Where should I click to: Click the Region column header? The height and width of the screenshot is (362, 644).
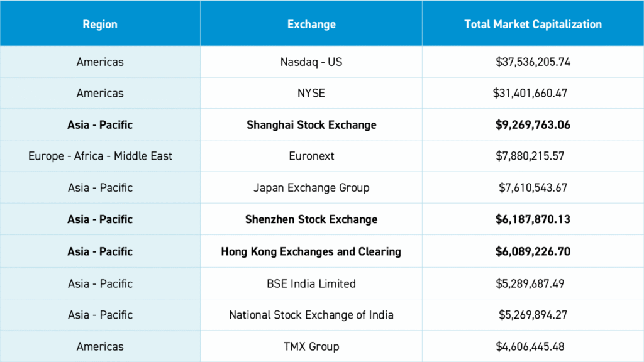pyautogui.click(x=100, y=25)
